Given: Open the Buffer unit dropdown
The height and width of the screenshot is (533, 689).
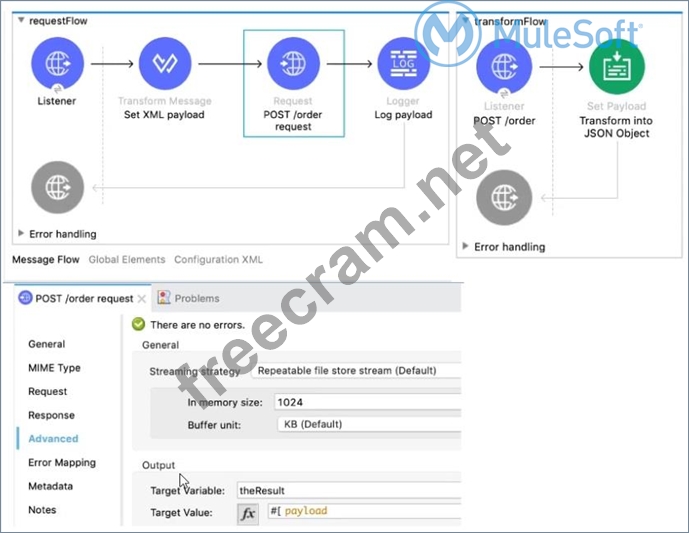Looking at the screenshot, I should pyautogui.click(x=365, y=424).
